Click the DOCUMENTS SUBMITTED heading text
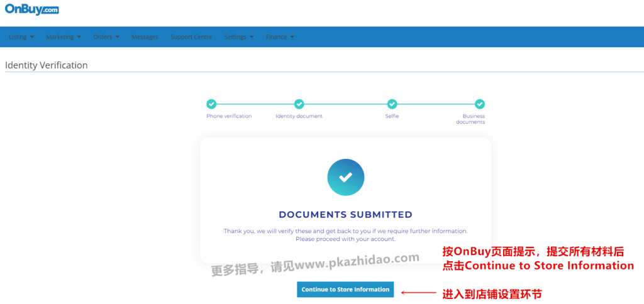The width and height of the screenshot is (644, 304). [x=345, y=215]
